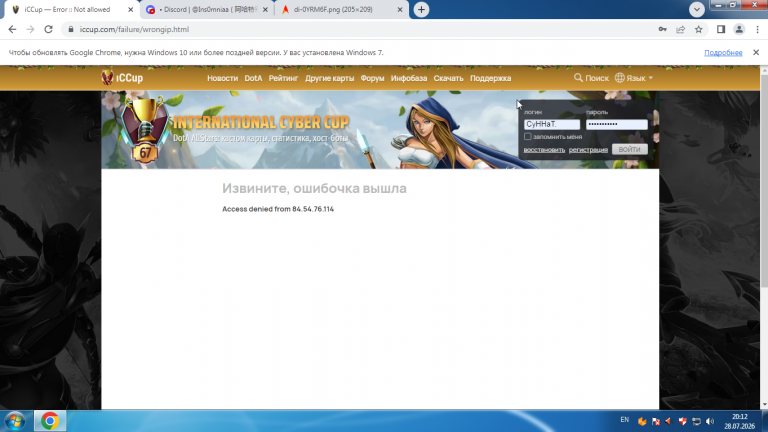View site info via the lock icon

(x=71, y=29)
